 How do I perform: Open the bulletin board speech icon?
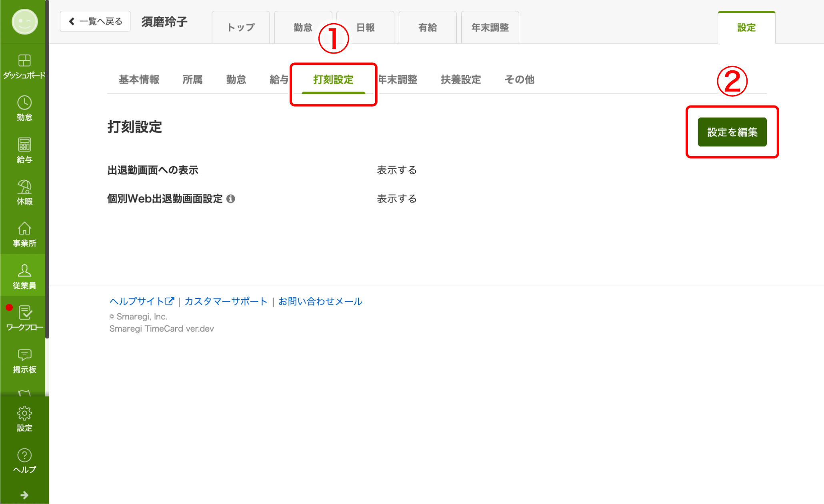pyautogui.click(x=24, y=355)
